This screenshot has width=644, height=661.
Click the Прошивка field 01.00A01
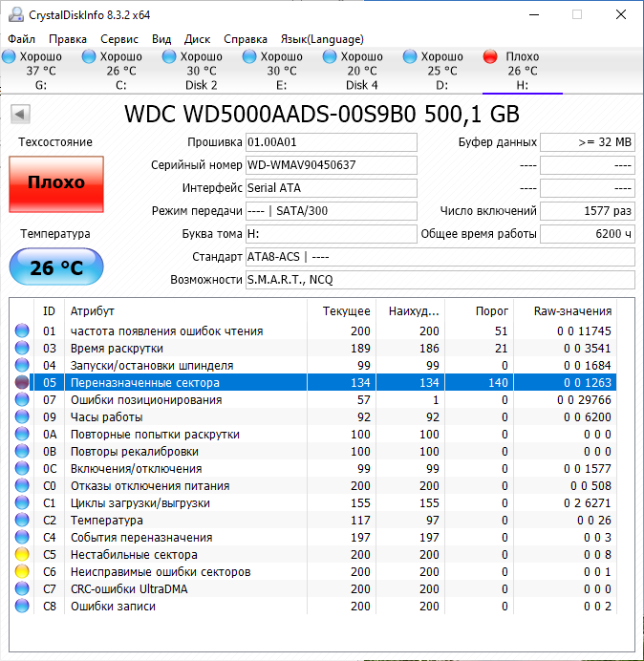tap(331, 142)
